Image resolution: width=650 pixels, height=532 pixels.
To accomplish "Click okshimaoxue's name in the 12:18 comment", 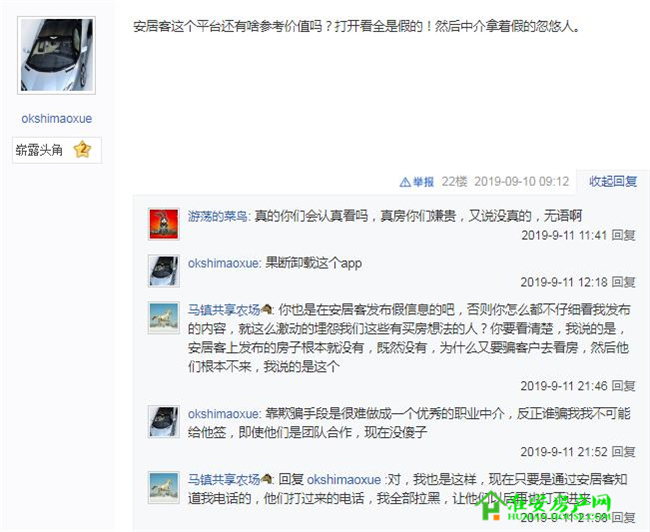I will [223, 263].
